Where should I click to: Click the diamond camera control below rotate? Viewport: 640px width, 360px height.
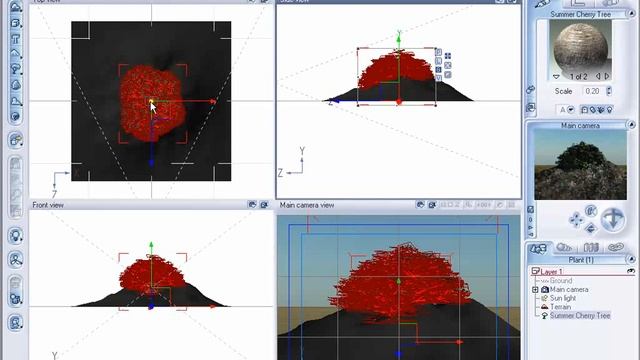[591, 229]
